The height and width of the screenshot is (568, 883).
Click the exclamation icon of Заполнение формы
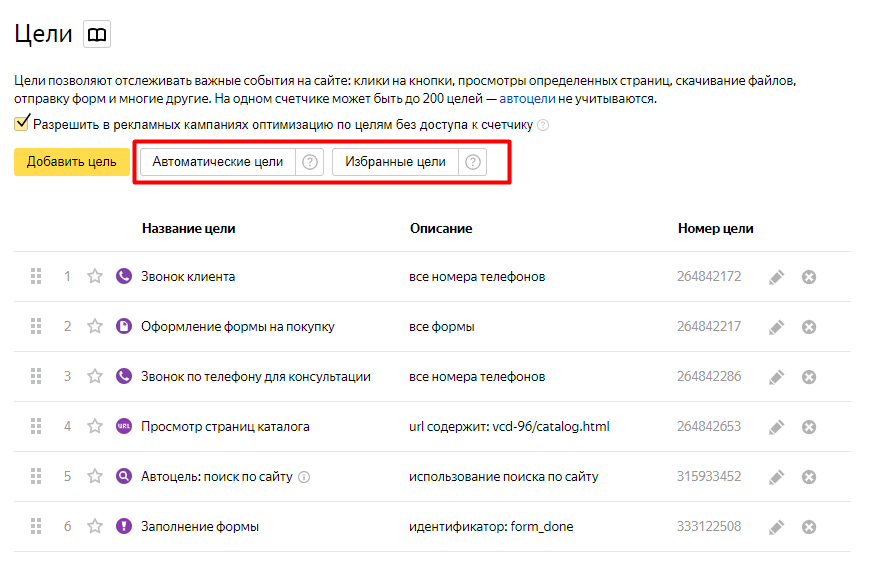(124, 526)
